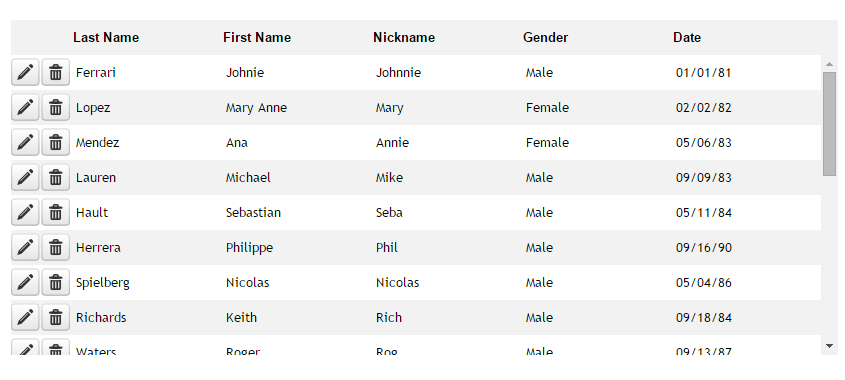This screenshot has height=380, width=845.
Task: Click the trash icon for Richards
Action: tap(56, 317)
